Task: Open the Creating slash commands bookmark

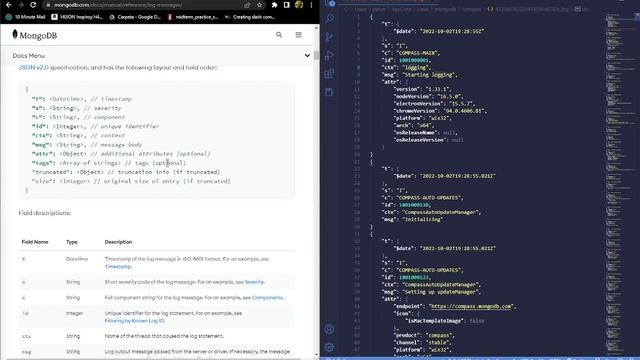Action: point(250,17)
